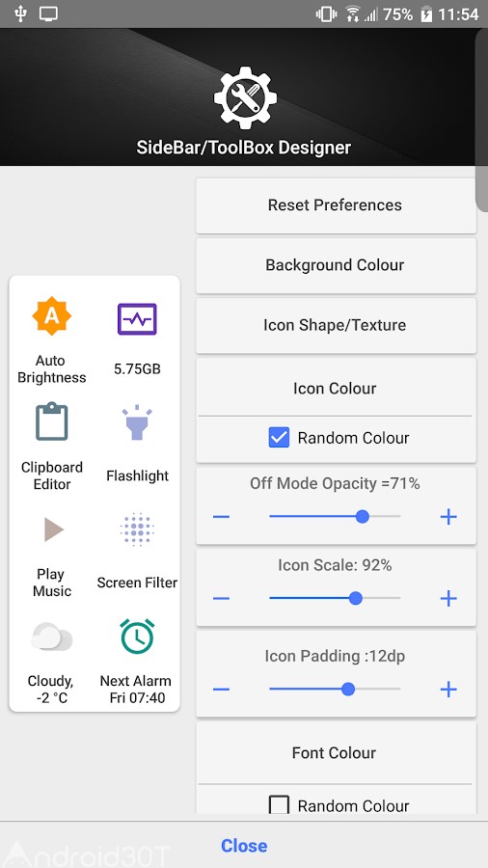Viewport: 488px width, 868px height.
Task: Tap the Close link at bottom
Action: click(244, 845)
